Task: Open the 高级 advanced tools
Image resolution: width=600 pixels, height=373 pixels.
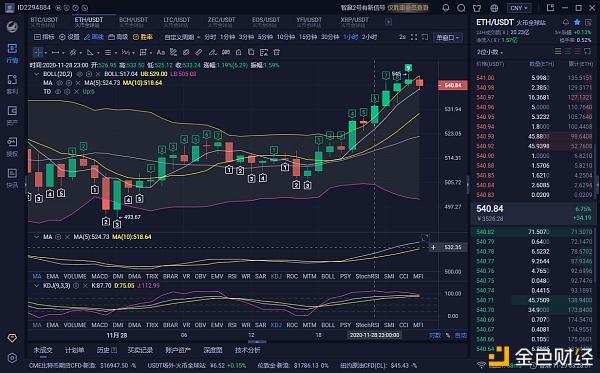Action: (118, 37)
